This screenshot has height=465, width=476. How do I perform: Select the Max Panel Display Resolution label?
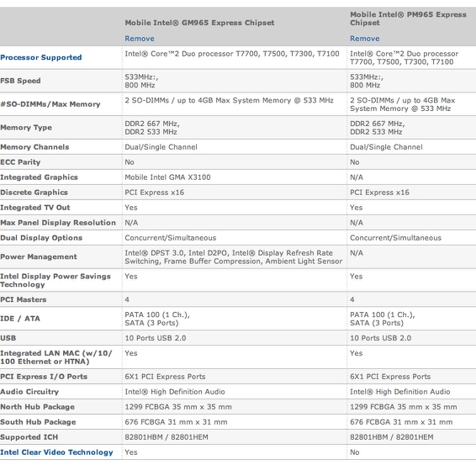coord(58,223)
